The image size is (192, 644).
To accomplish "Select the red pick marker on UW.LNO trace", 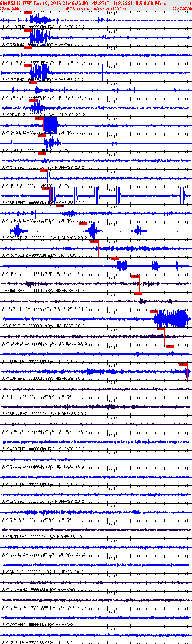I will 28,13.
